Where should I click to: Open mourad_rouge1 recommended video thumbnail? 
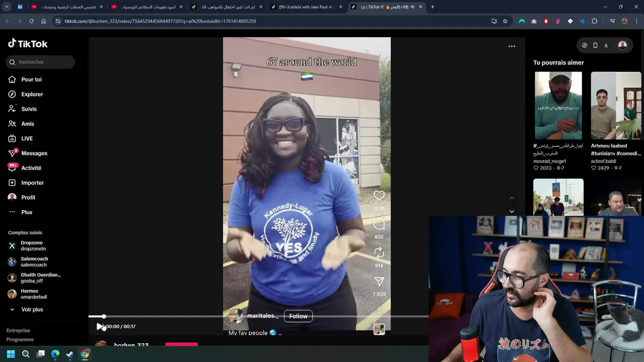[x=558, y=106]
